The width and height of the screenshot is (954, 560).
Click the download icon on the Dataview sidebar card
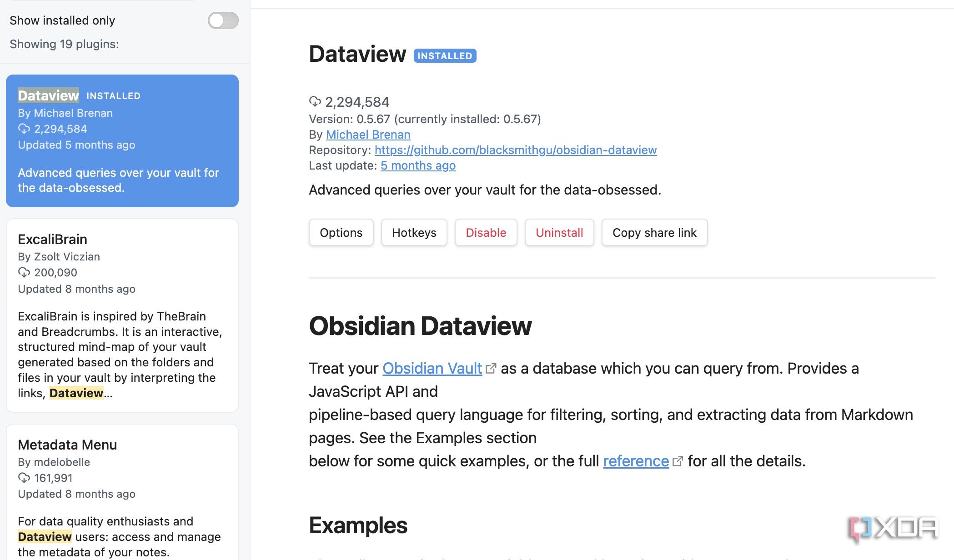(24, 129)
